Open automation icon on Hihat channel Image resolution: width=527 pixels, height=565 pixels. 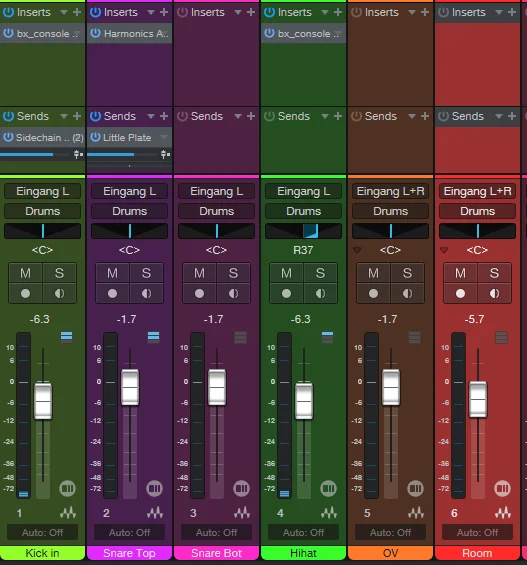click(x=329, y=513)
